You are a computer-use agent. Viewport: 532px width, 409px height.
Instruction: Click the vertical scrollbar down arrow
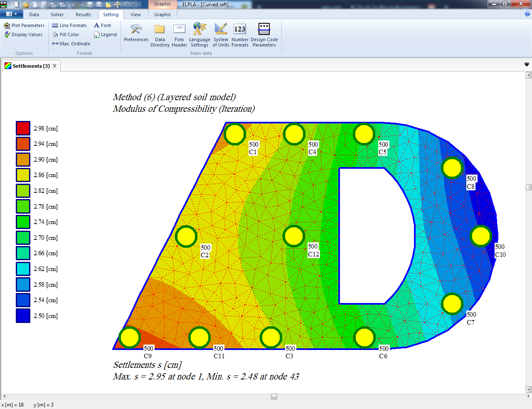529,389
